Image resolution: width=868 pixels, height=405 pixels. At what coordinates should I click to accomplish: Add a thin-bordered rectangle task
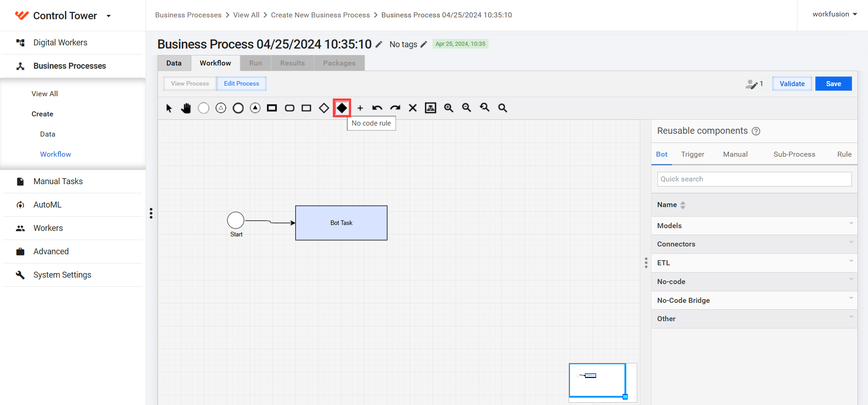(x=306, y=108)
